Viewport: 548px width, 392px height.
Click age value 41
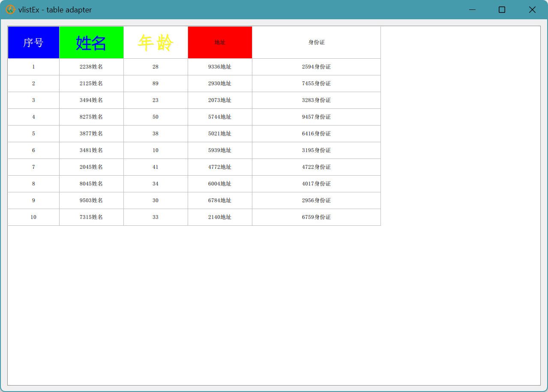(x=156, y=167)
